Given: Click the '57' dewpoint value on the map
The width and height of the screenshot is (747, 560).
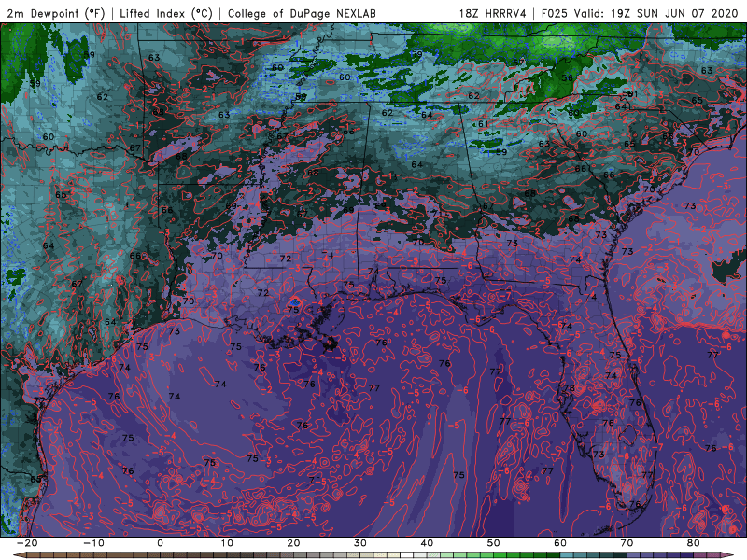Looking at the screenshot, I should click(x=518, y=63).
